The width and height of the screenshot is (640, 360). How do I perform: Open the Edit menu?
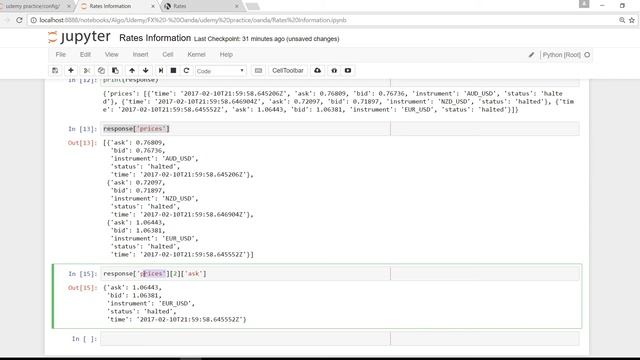click(85, 55)
